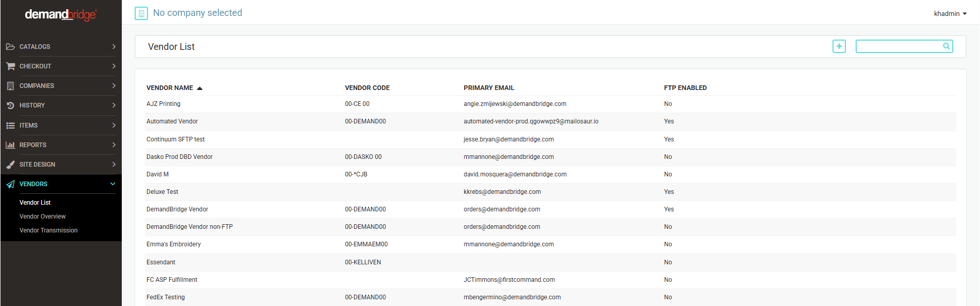
Task: Select FC ASP Fulfillment vendor
Action: 550,280
